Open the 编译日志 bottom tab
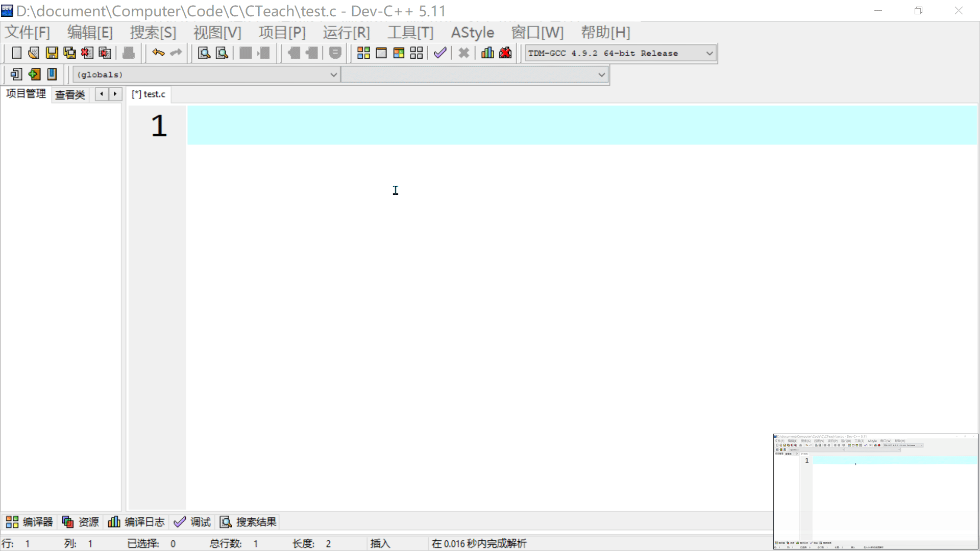Screen dimensions: 980x551 point(137,522)
